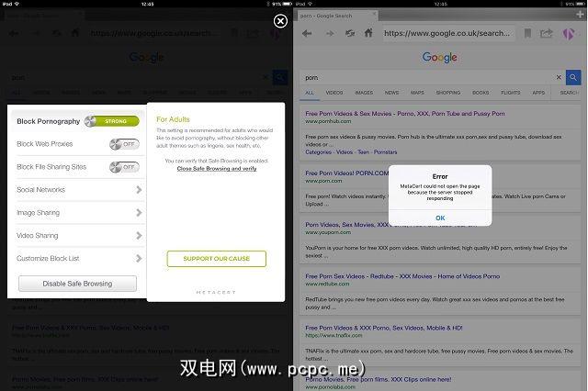Close the Safe Browsing settings overlay
Screen dimensions: 588x391
click(x=280, y=21)
